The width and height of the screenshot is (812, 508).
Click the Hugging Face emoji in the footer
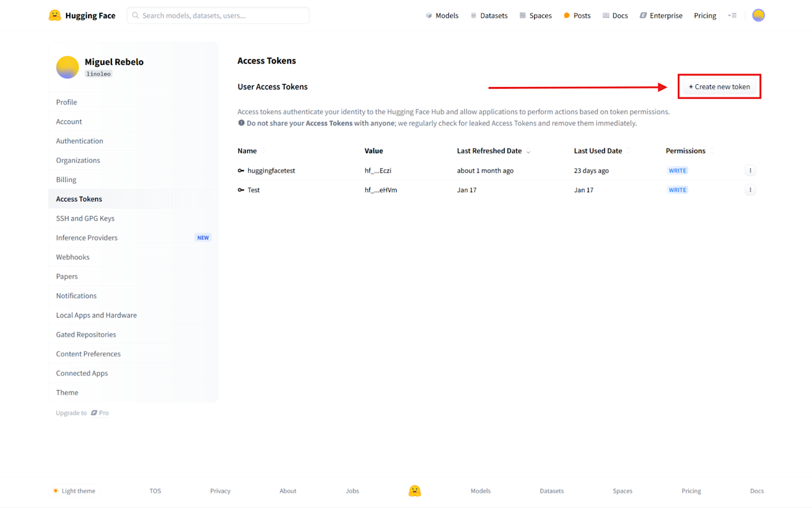[x=415, y=491]
